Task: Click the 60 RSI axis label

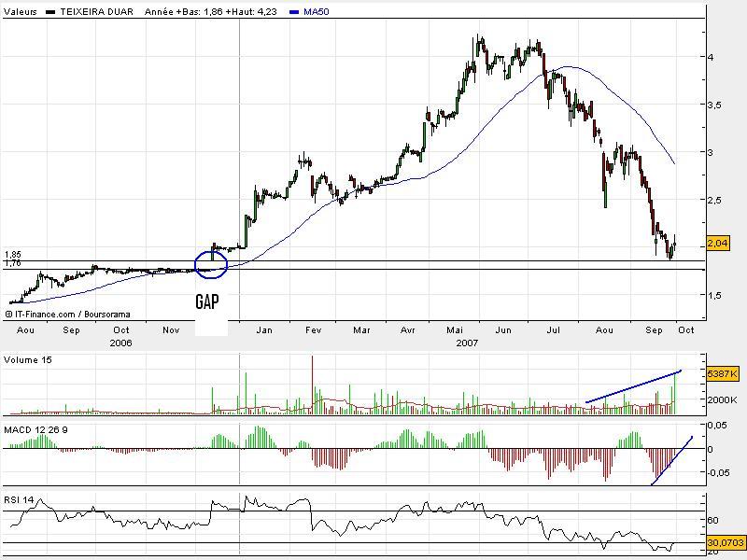Action: tap(712, 521)
